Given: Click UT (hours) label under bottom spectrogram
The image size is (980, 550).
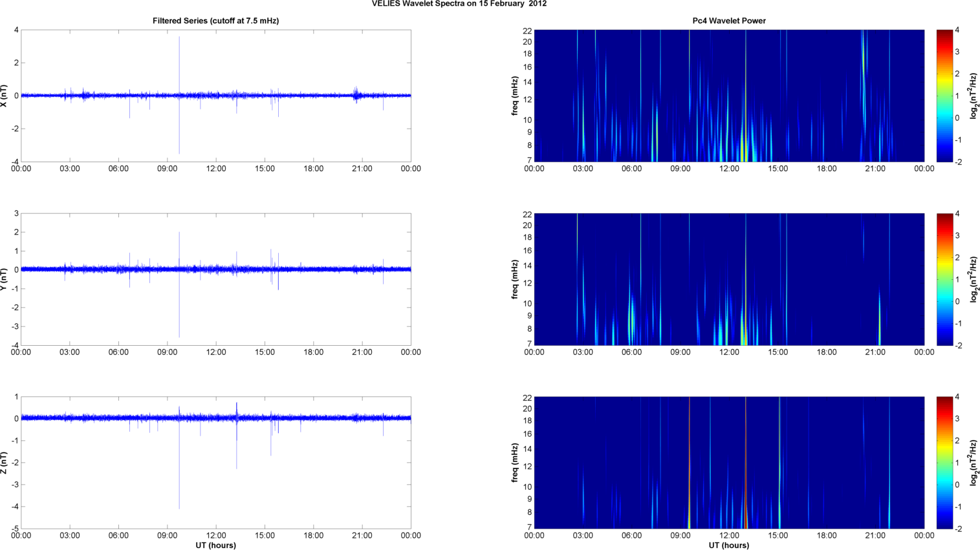Looking at the screenshot, I should coord(729,545).
